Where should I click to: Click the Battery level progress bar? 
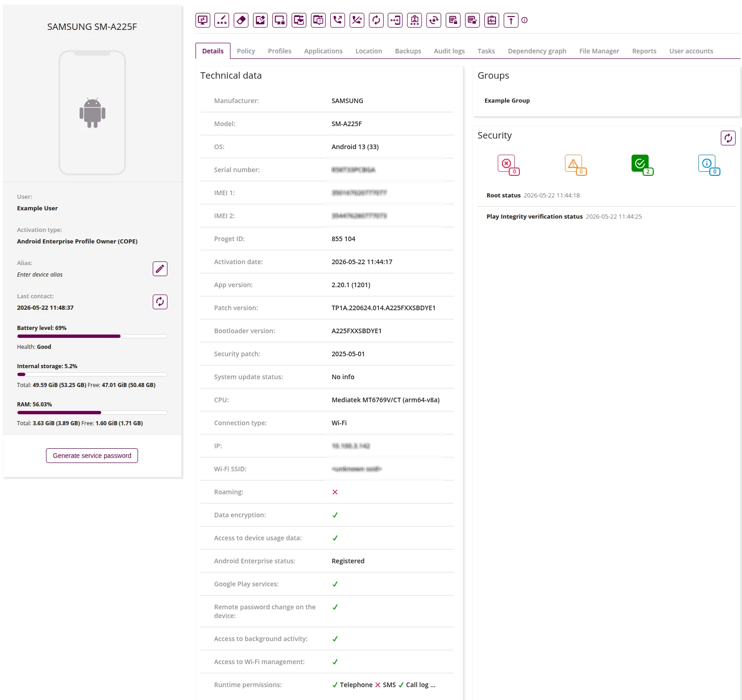pyautogui.click(x=92, y=336)
